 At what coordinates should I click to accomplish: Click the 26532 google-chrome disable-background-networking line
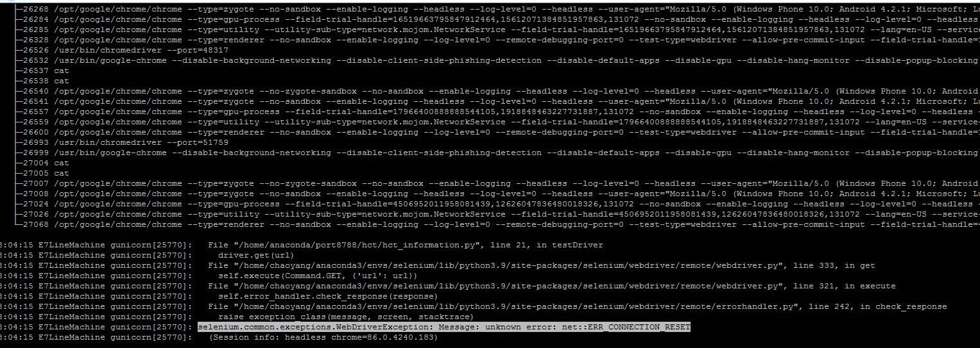tap(499, 60)
